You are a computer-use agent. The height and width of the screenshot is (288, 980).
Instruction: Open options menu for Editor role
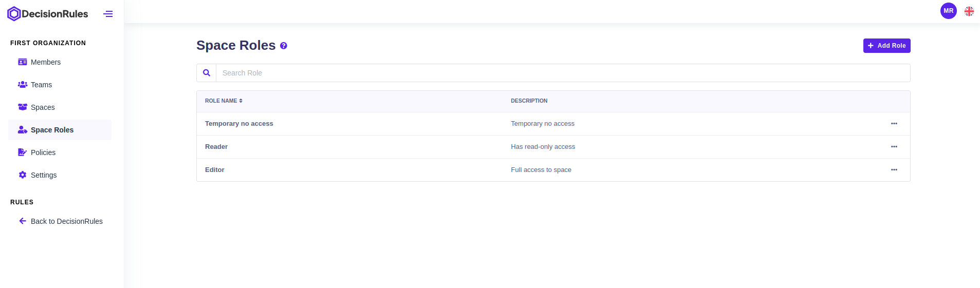coord(894,170)
